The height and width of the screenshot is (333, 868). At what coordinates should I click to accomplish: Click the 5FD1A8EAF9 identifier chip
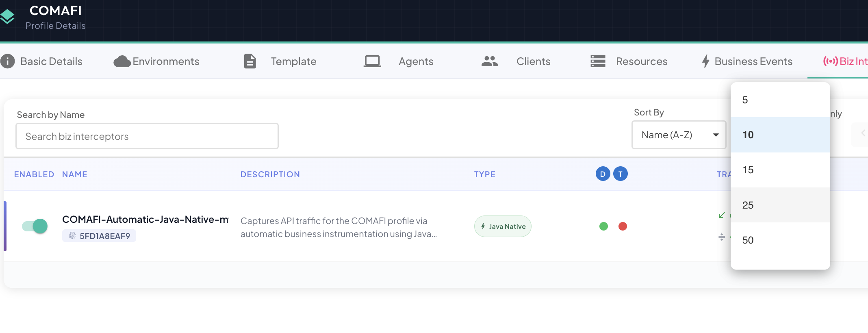pos(99,236)
